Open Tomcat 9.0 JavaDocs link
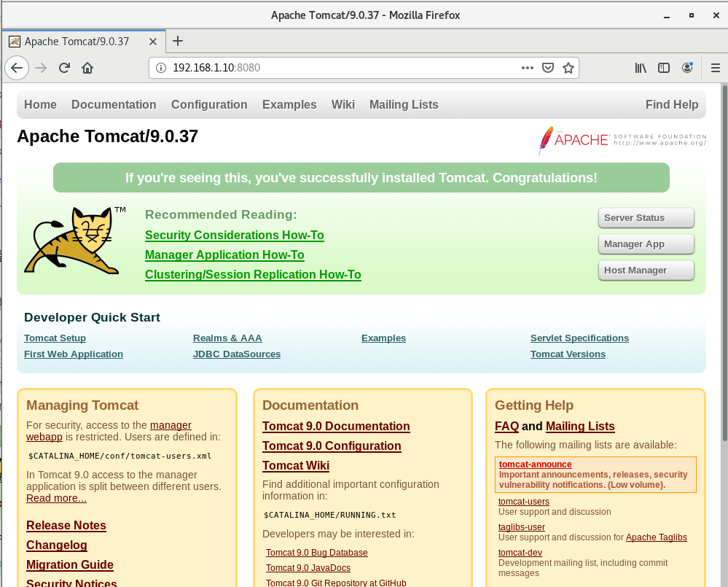The height and width of the screenshot is (587, 728). click(308, 568)
